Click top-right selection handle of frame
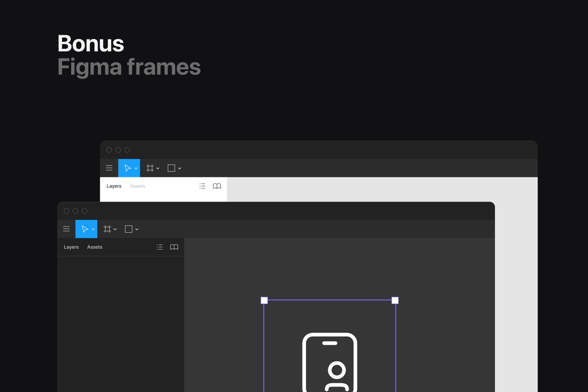 [x=395, y=300]
